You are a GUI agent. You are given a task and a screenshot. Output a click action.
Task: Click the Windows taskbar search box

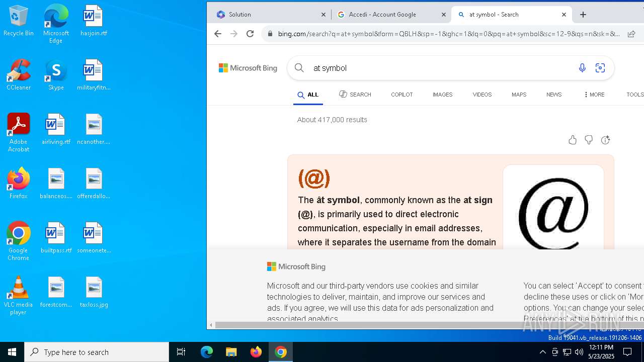tap(97, 352)
